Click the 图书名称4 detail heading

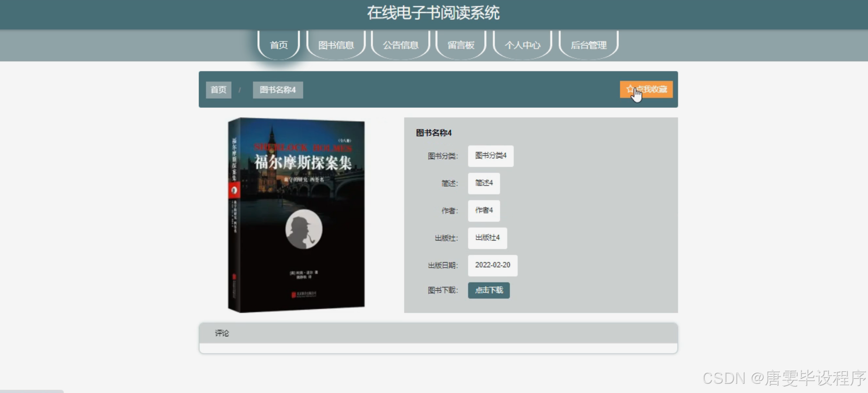click(434, 133)
